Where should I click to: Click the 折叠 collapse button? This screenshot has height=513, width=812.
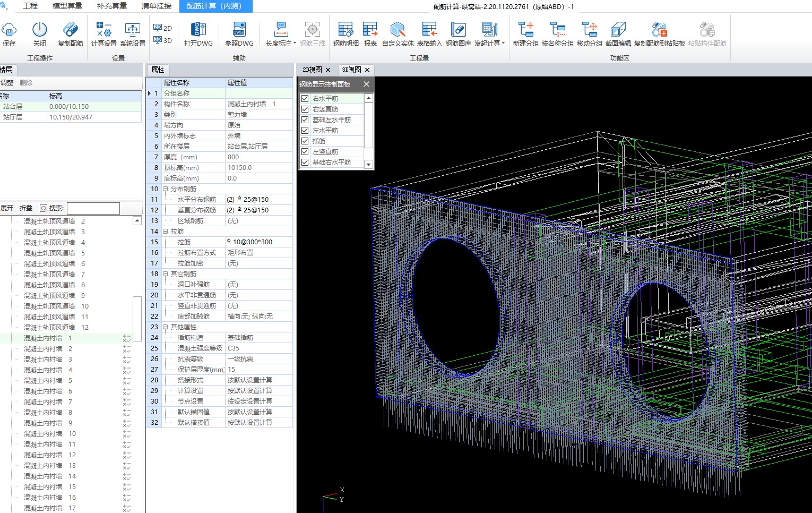26,208
